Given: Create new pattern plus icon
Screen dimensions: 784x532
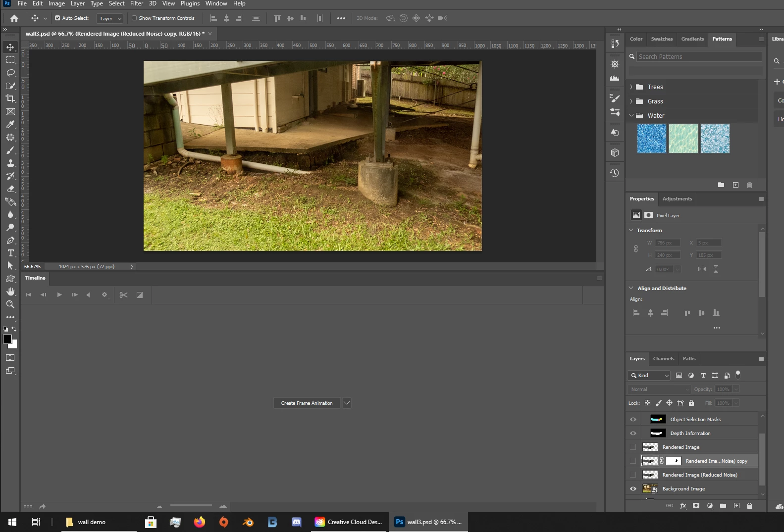Looking at the screenshot, I should click(735, 185).
